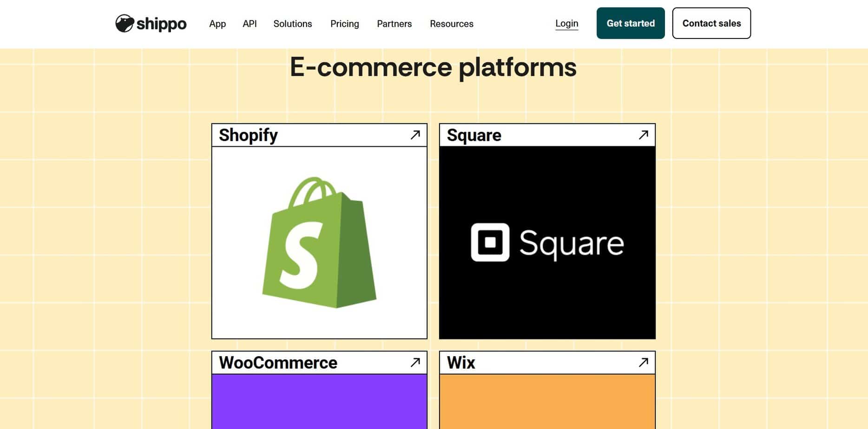The image size is (868, 429).
Task: Click the Shippo logo in header
Action: [x=151, y=24]
